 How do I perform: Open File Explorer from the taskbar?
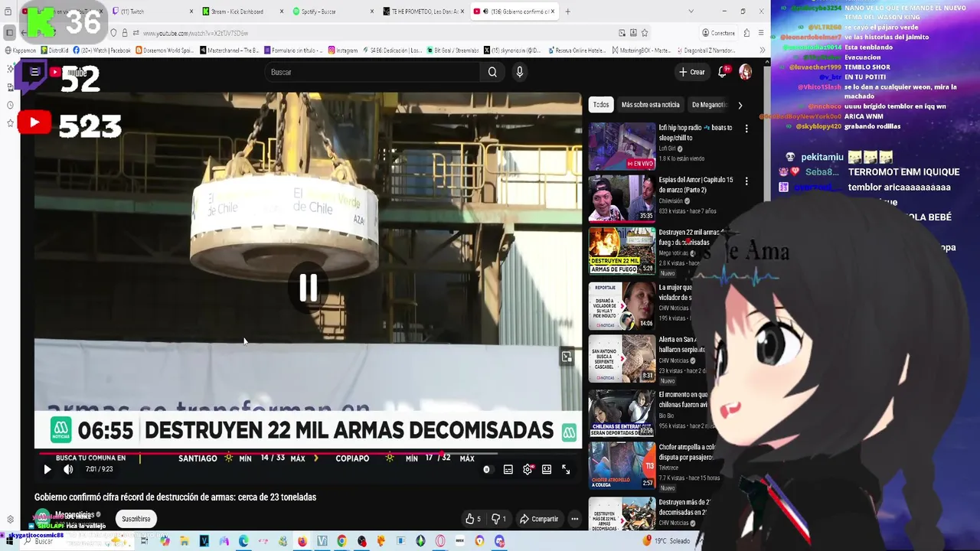pos(184,541)
